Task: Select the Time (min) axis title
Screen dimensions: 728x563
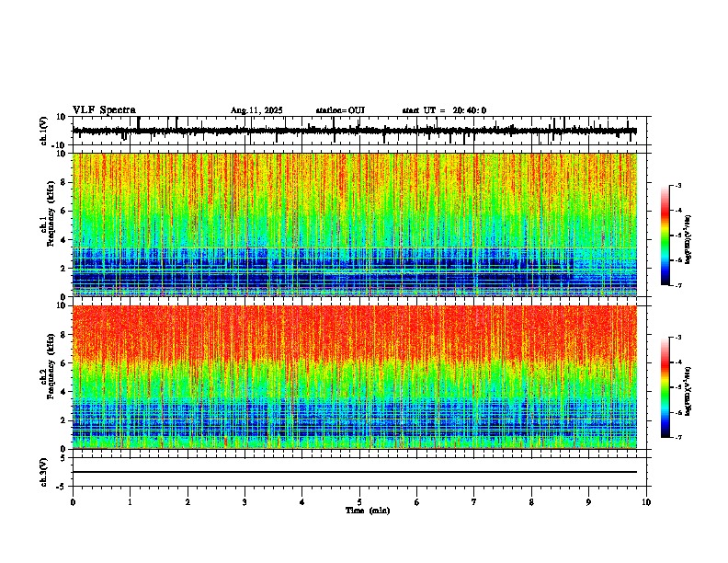Action: (x=368, y=511)
